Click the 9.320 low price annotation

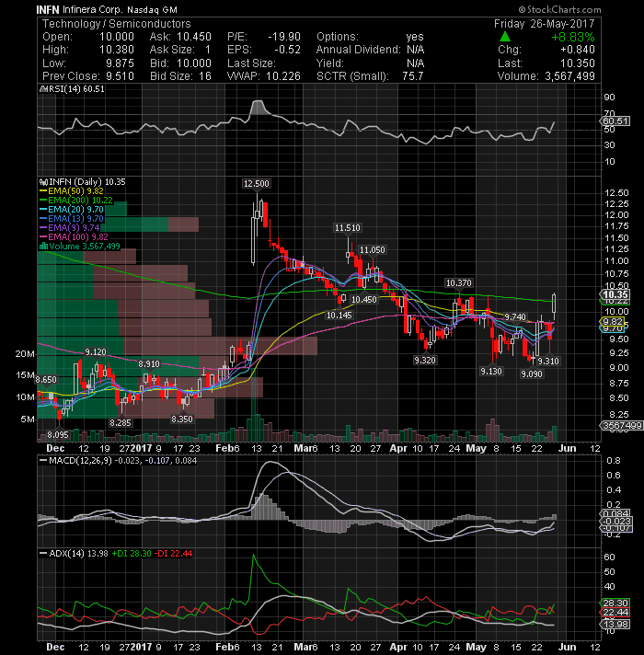coord(425,361)
